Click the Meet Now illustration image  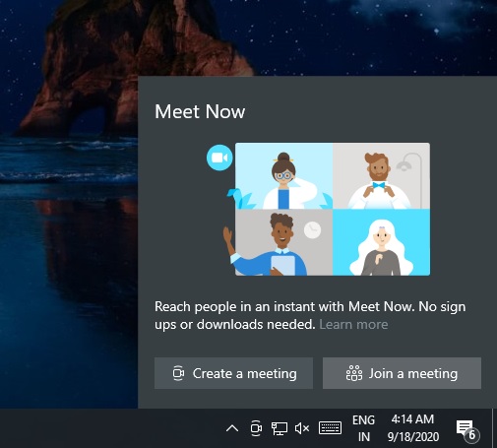(x=333, y=209)
